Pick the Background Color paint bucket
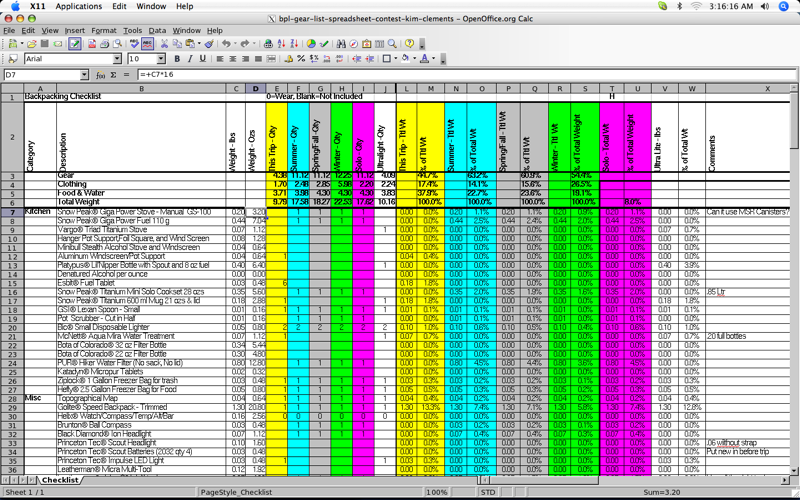Viewport: 800px width, 500px height. (405, 59)
